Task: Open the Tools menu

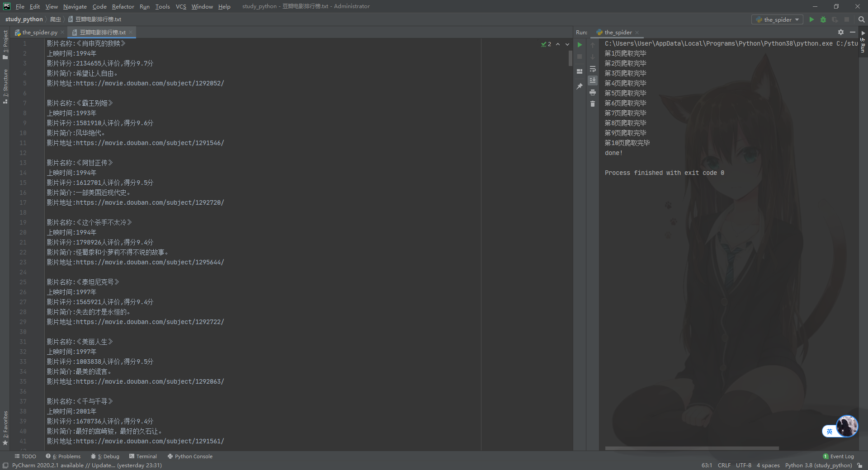Action: (163, 6)
